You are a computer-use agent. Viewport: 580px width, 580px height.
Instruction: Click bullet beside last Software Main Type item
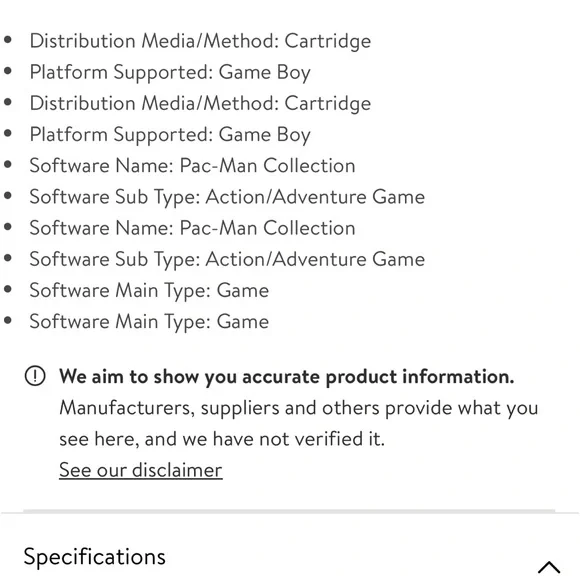[8, 320]
